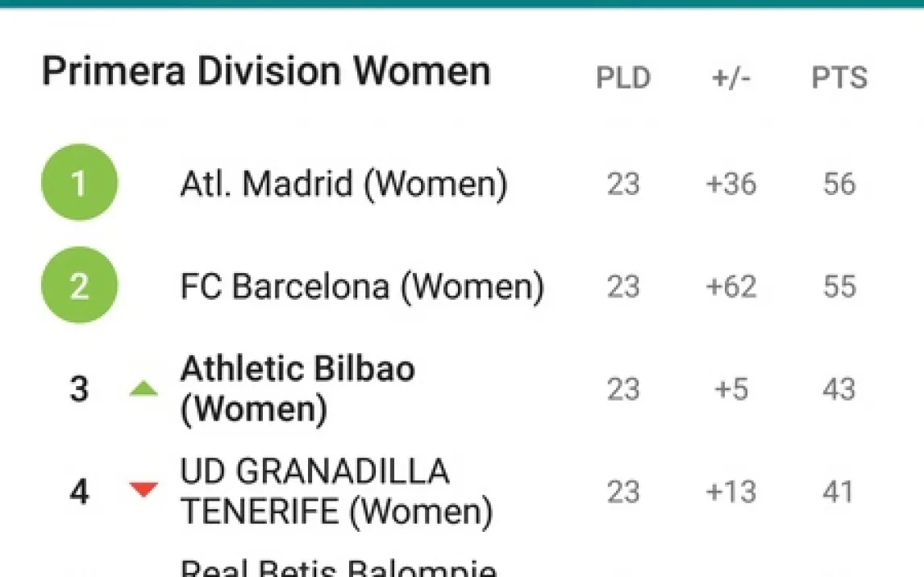The image size is (924, 577).
Task: Tap the green up arrow beside Athletic Bilbao
Action: [x=144, y=389]
